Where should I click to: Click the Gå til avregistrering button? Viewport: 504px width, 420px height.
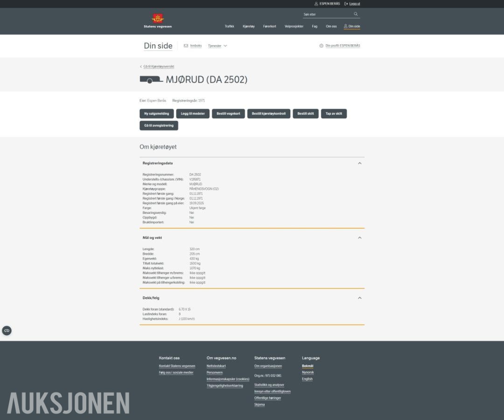coord(159,126)
